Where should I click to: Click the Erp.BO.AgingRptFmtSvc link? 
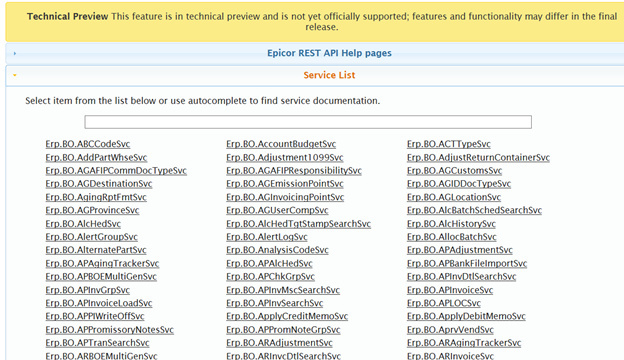coord(96,197)
